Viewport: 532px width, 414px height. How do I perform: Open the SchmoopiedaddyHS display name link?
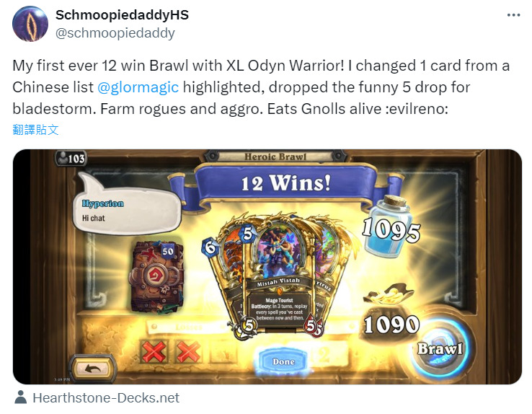point(122,15)
